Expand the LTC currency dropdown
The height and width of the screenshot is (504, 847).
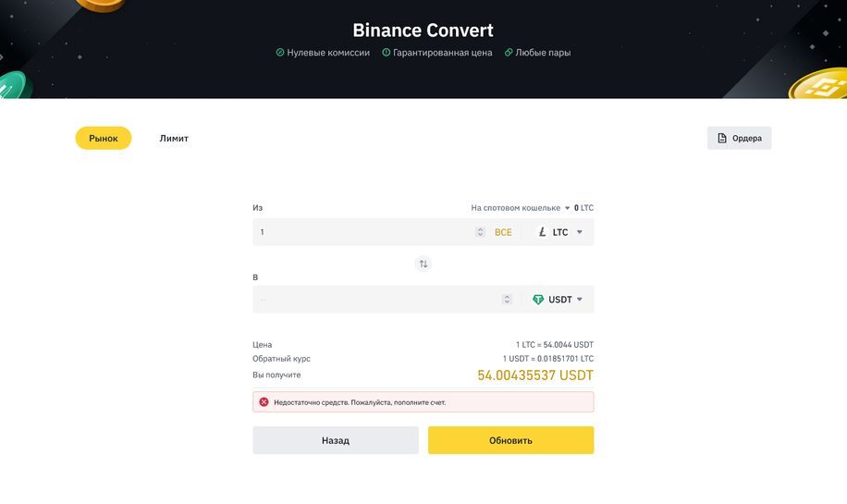pos(580,232)
